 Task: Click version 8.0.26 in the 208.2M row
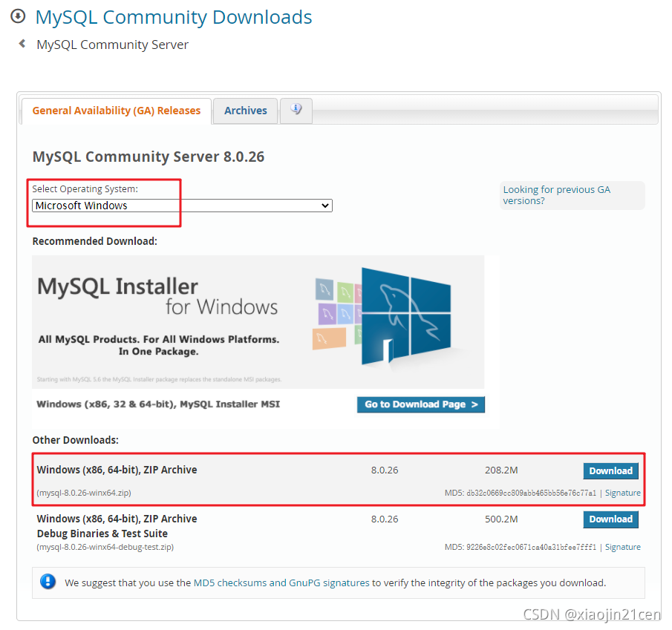(x=385, y=470)
